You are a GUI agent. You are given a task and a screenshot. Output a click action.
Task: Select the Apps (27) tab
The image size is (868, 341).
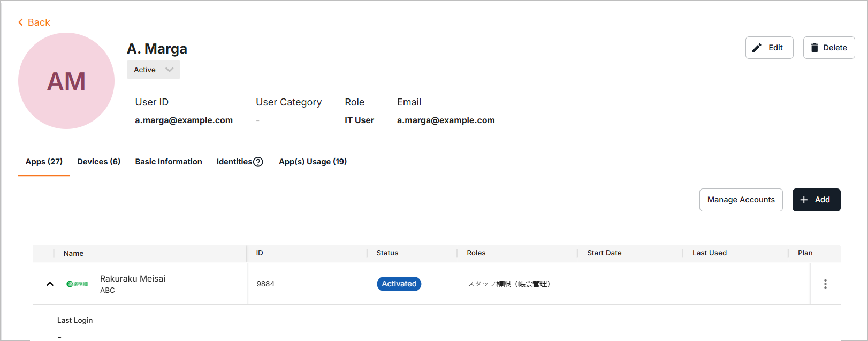tap(44, 162)
